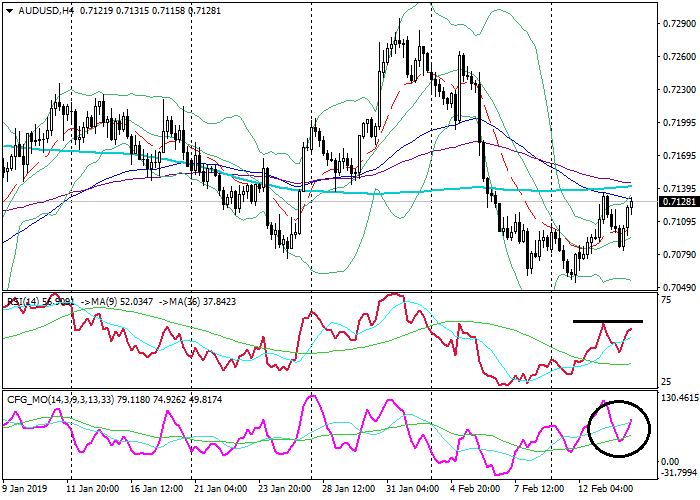Image resolution: width=700 pixels, height=500 pixels.
Task: Select the black circle annotation on CFG_MO
Action: pos(620,428)
